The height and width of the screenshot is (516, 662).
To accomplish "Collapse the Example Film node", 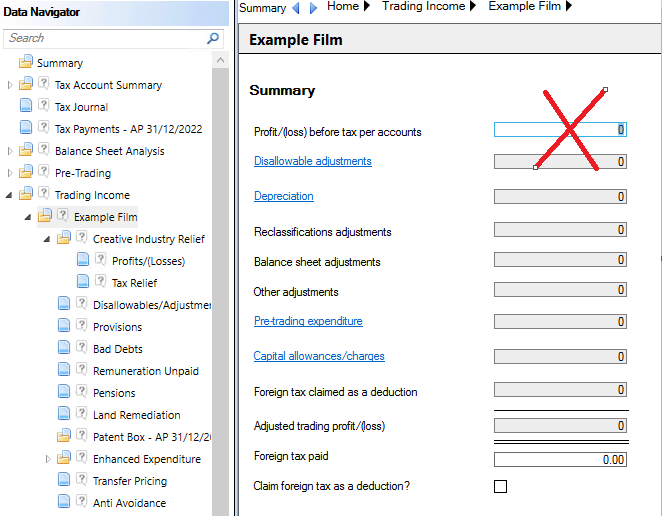I will click(28, 217).
